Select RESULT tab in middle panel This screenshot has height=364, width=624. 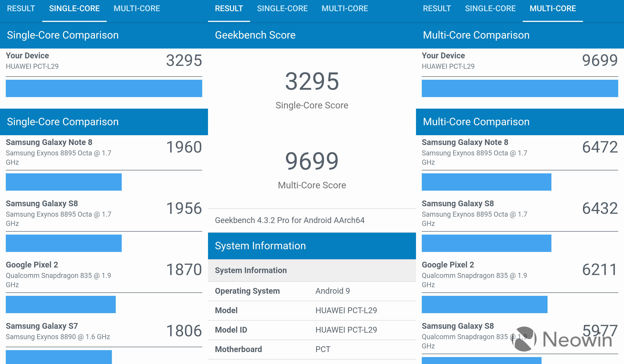point(229,9)
